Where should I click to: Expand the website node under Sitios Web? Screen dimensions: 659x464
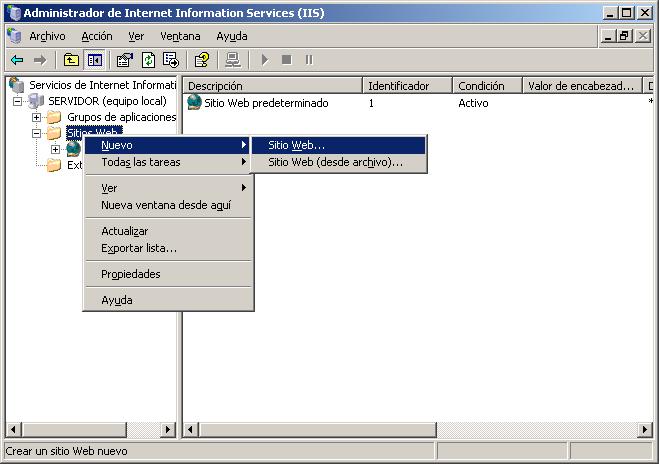55,149
